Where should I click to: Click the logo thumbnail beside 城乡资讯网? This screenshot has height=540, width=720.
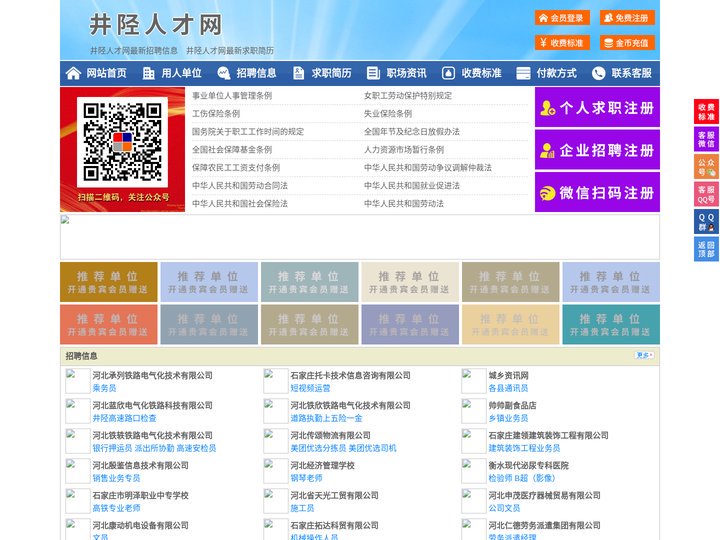[x=473, y=381]
